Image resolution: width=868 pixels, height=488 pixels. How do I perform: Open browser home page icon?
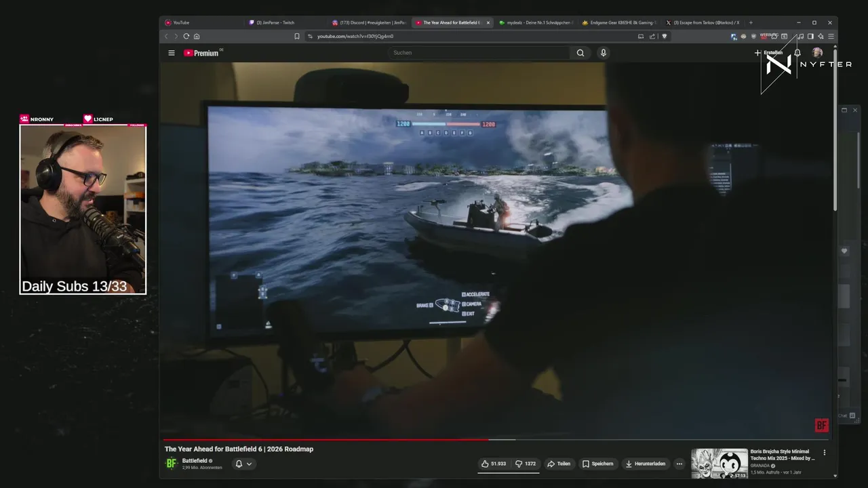tap(197, 37)
